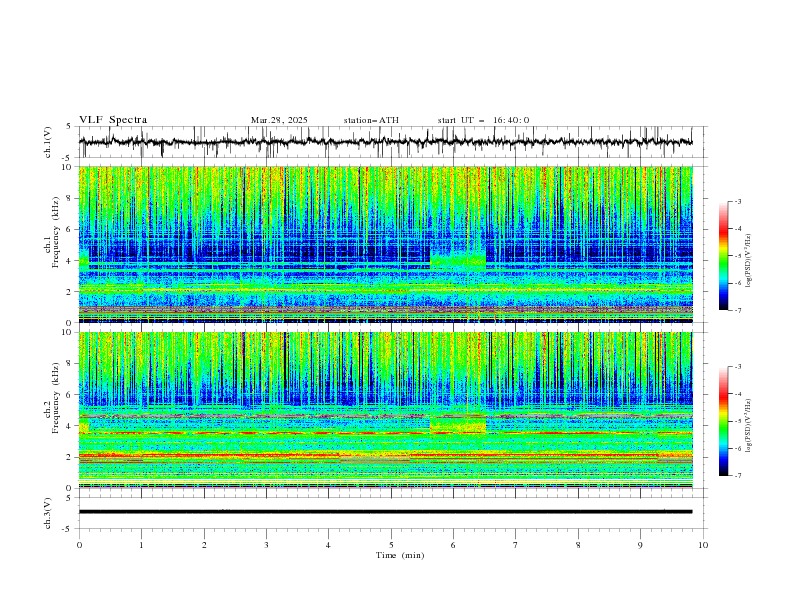
Task: Click the "10" tick on the time axis
Action: click(703, 545)
